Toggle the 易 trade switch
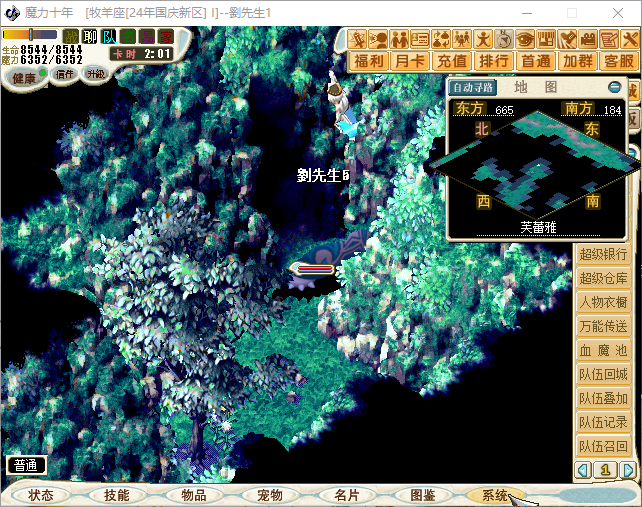 pyautogui.click(x=147, y=36)
